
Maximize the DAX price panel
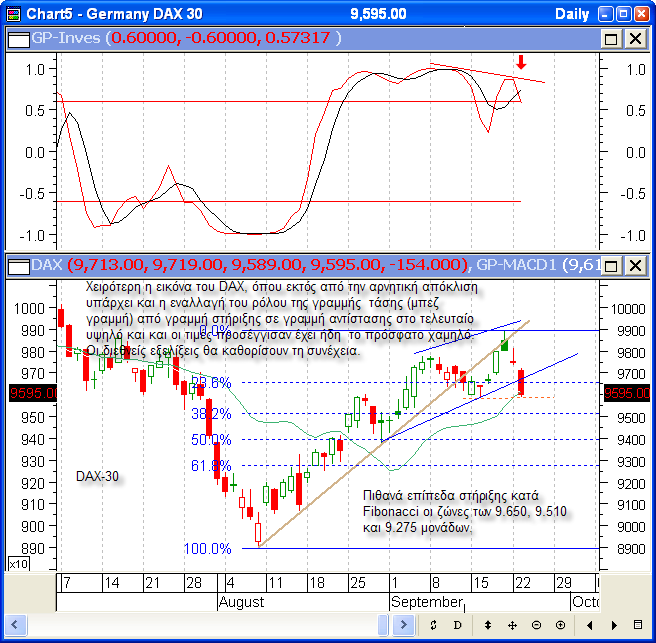click(610, 265)
